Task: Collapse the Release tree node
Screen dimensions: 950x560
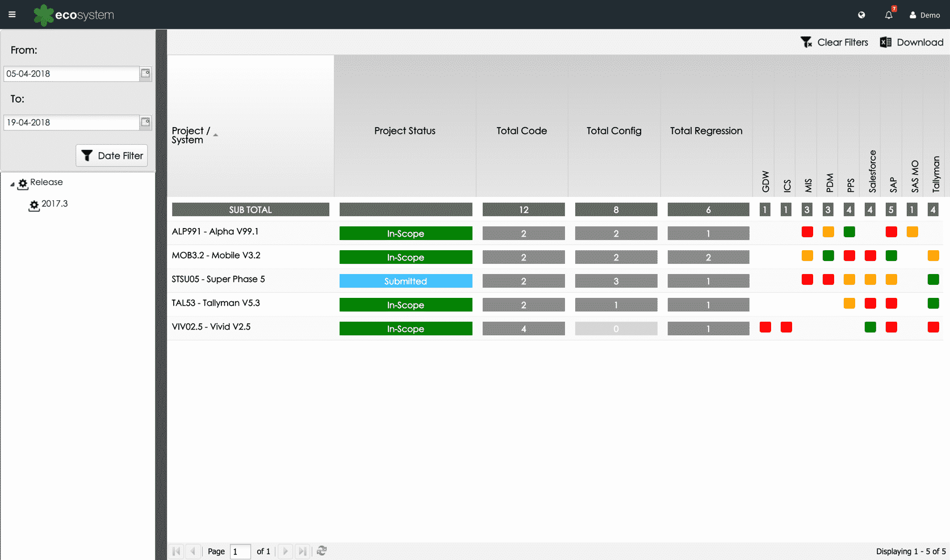Action: point(12,184)
